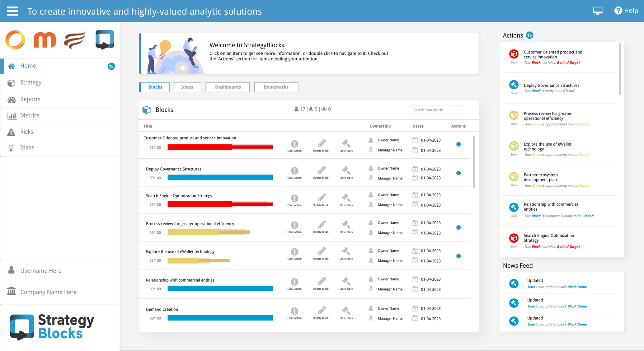
Task: Select the orange M company logo
Action: pyautogui.click(x=45, y=40)
